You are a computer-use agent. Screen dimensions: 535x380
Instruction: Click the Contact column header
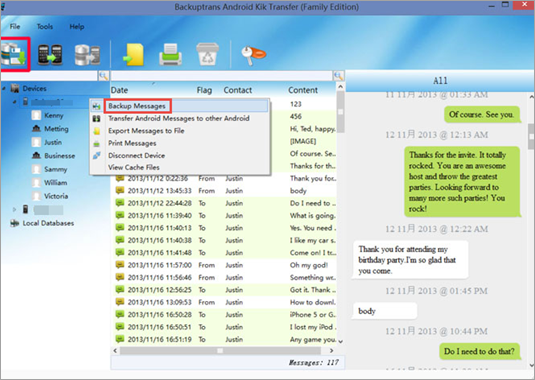pyautogui.click(x=238, y=90)
